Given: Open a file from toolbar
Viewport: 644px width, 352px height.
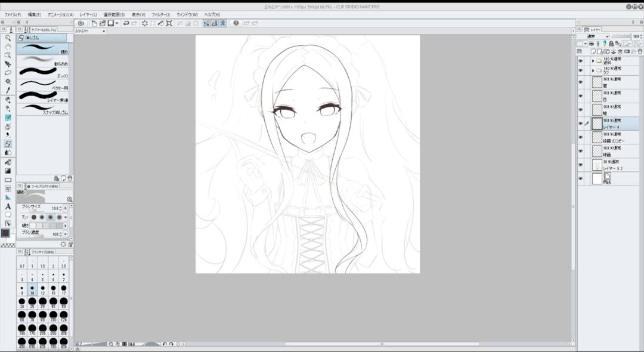Looking at the screenshot, I should [x=103, y=23].
